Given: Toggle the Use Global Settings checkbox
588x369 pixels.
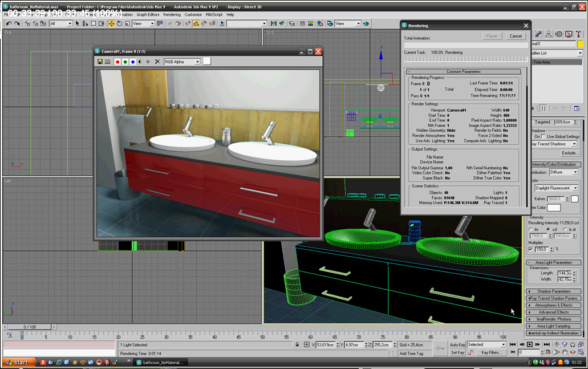Looking at the screenshot, I should pyautogui.click(x=544, y=137).
